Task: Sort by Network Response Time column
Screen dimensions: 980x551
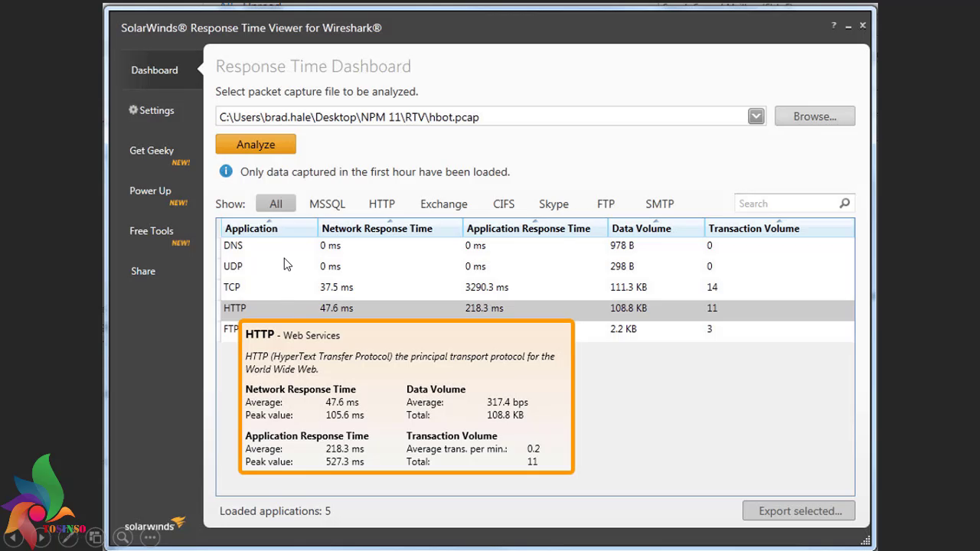Action: [390, 228]
